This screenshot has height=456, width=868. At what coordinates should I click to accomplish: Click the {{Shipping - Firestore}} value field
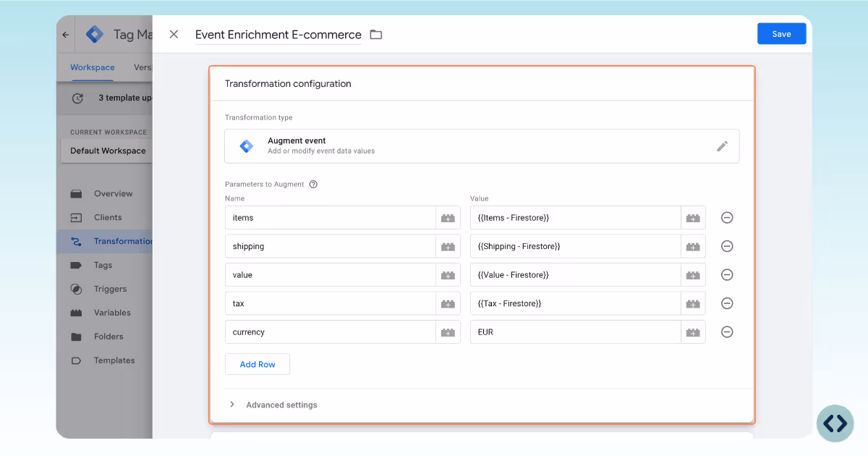coord(576,246)
